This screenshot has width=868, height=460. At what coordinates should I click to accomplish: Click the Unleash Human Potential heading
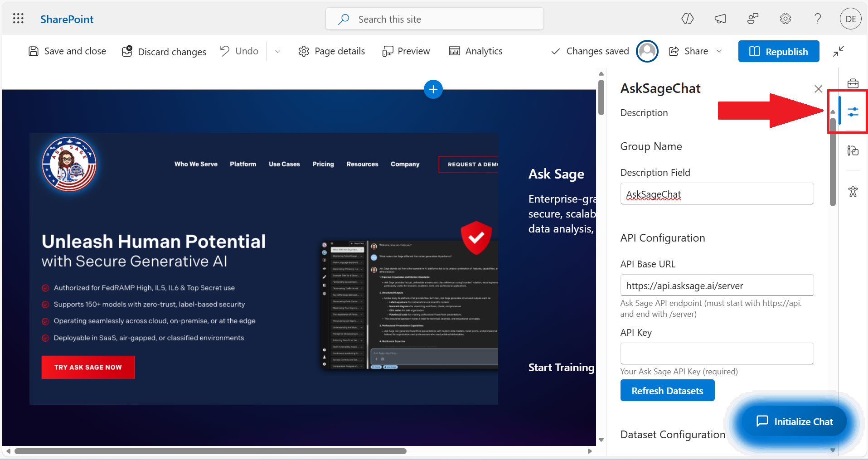(x=154, y=242)
